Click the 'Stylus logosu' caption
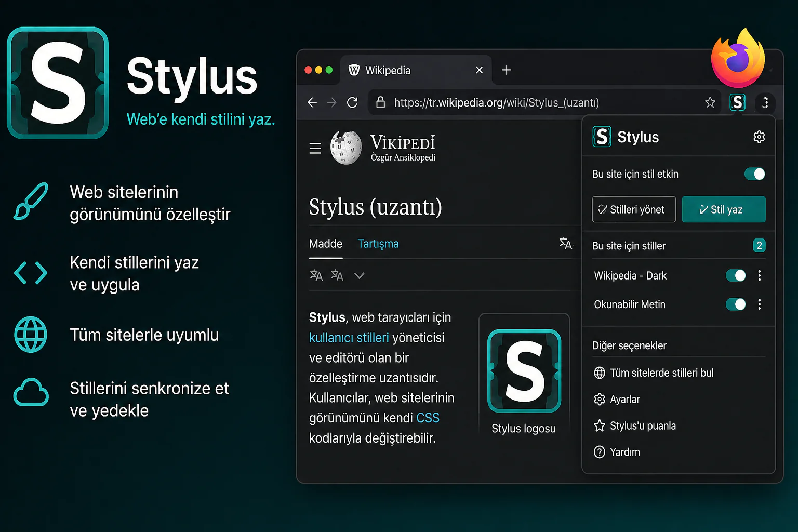Screen dimensions: 798x532 524,428
